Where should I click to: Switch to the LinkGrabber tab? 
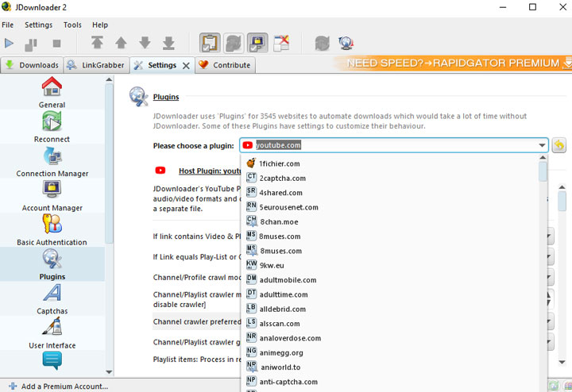(x=96, y=65)
